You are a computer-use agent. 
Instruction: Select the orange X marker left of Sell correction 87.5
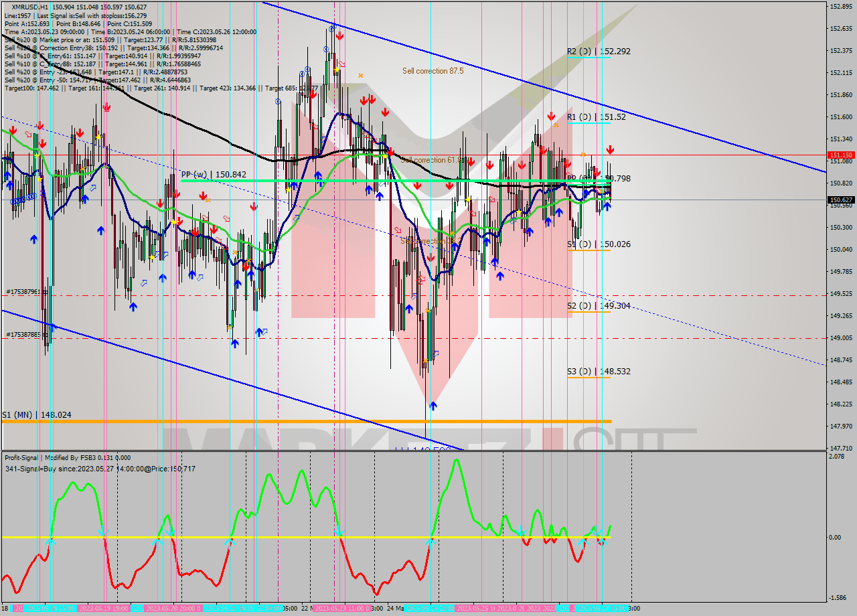click(x=361, y=76)
